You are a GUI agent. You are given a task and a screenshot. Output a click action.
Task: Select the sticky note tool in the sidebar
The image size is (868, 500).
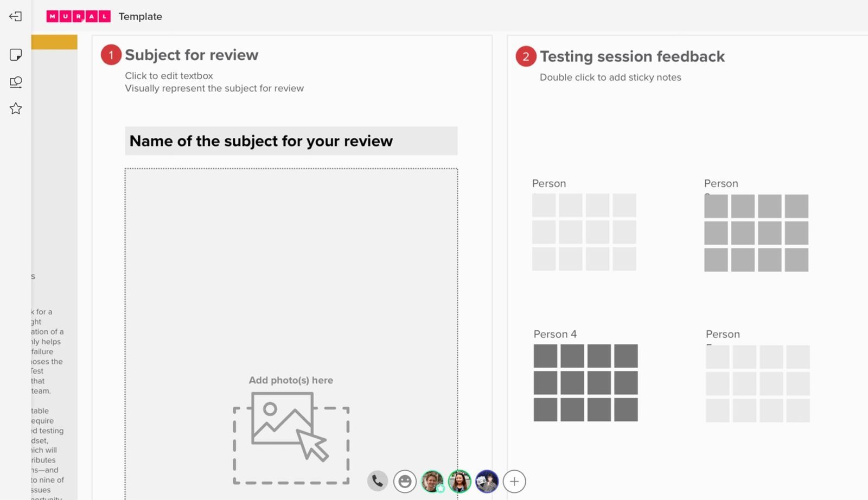[x=16, y=55]
